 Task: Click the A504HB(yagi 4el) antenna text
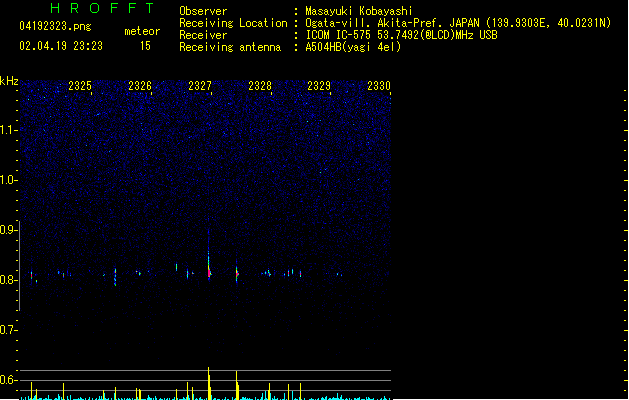point(353,47)
